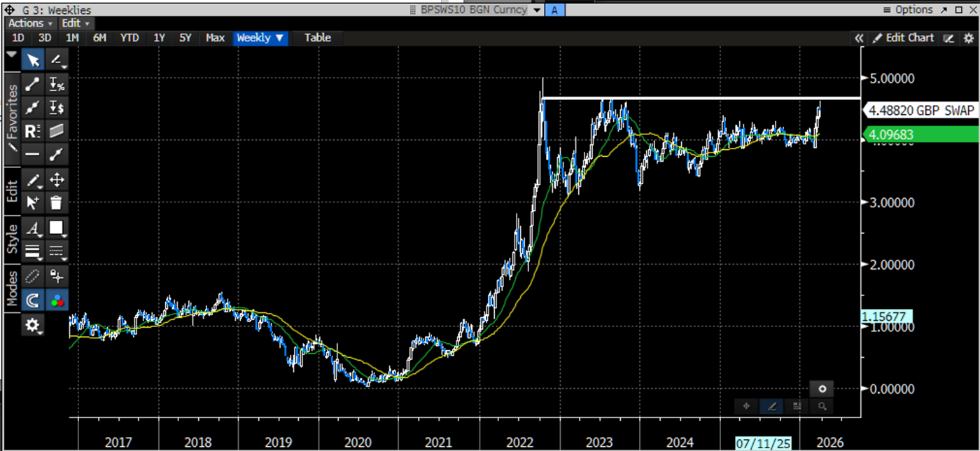
Task: Collapse the top toolbar with the double chevron
Action: [x=860, y=38]
